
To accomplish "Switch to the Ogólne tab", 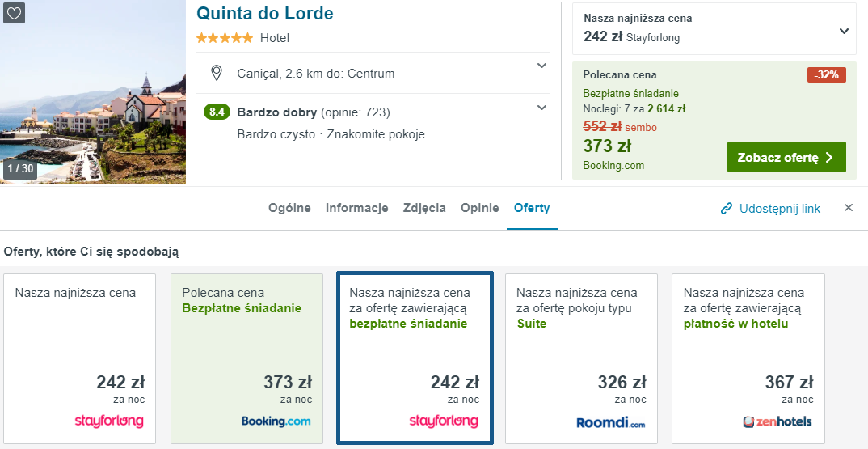I will pos(289,208).
